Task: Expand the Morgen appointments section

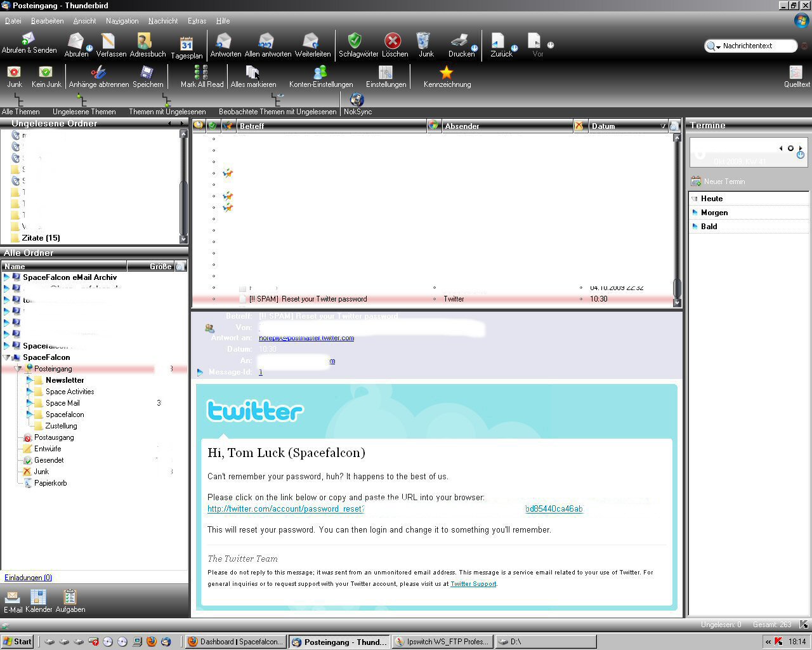Action: point(695,213)
